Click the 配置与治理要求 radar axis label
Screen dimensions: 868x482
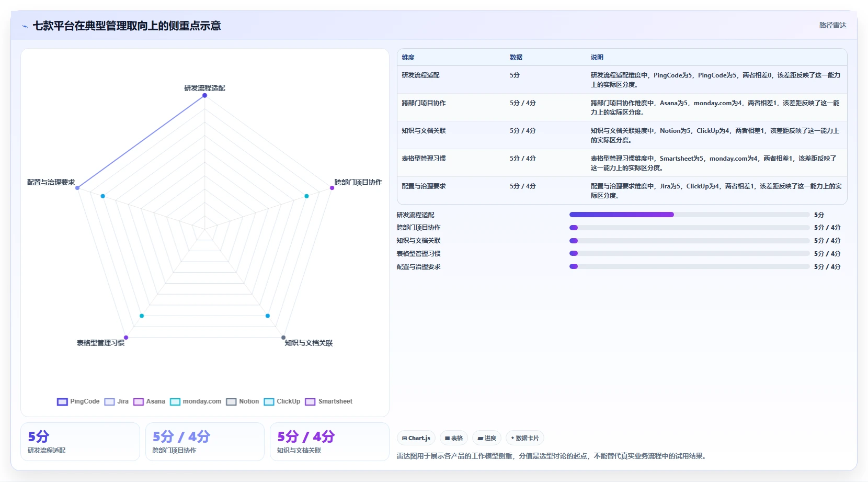tap(51, 182)
